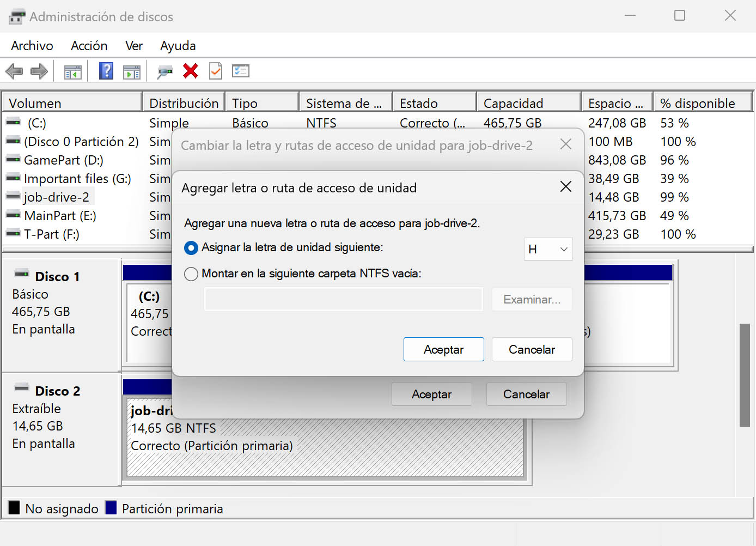Click the Forward arrow toolbar icon
This screenshot has height=546, width=756.
pyautogui.click(x=39, y=71)
